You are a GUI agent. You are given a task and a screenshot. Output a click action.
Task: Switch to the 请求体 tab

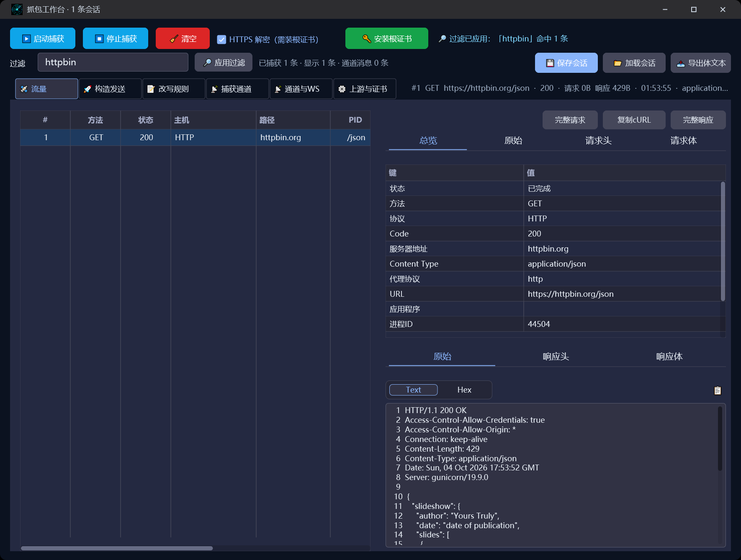click(x=683, y=141)
